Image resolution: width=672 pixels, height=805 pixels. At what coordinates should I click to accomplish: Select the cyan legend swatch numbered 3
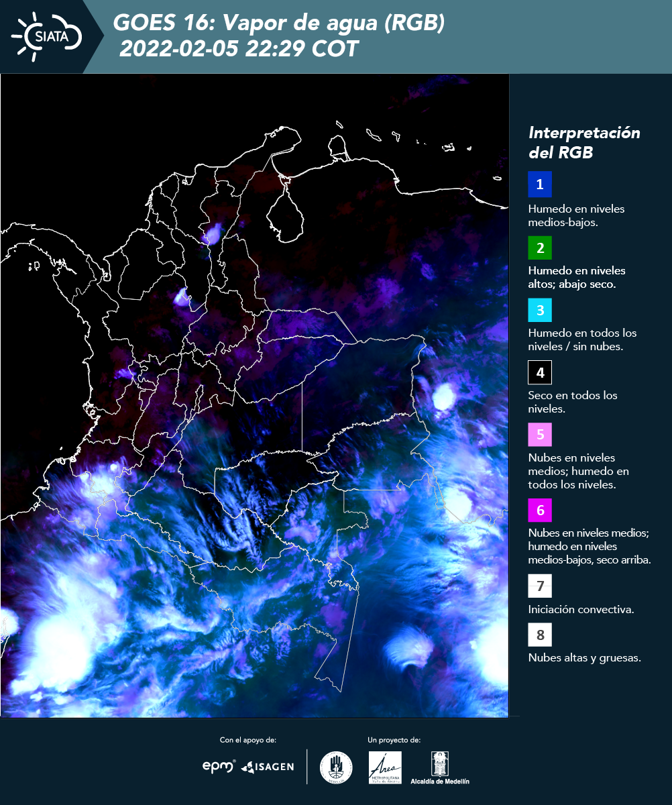539,309
